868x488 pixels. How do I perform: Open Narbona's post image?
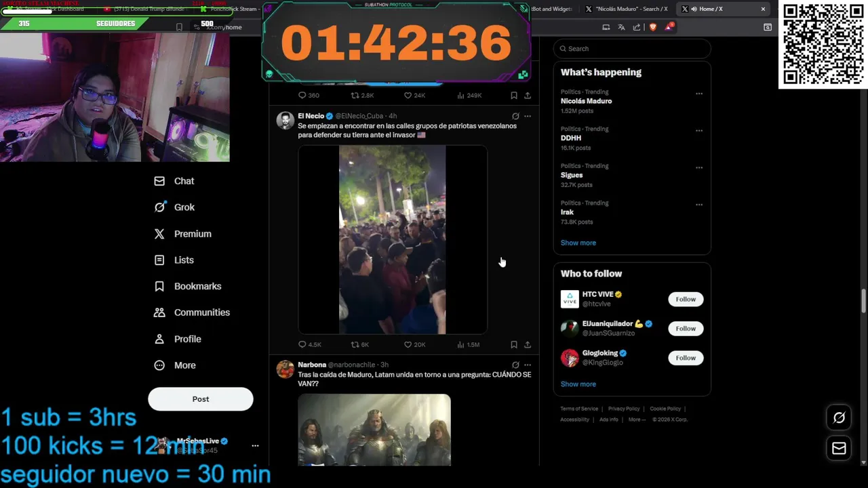point(374,430)
